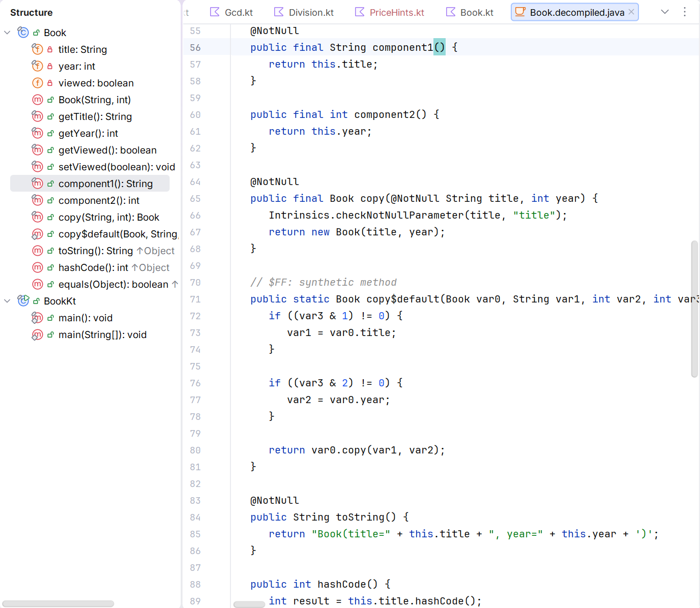Click the Java cup icon on decompiled tab
Viewport: 700px width, 608px height.
coord(520,12)
